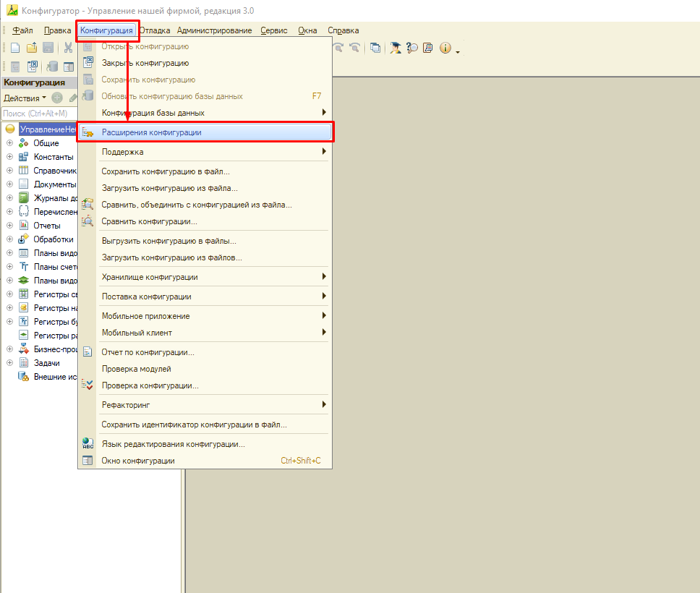This screenshot has height=593, width=700.
Task: Click the Cut scissors toolbar icon
Action: [68, 48]
